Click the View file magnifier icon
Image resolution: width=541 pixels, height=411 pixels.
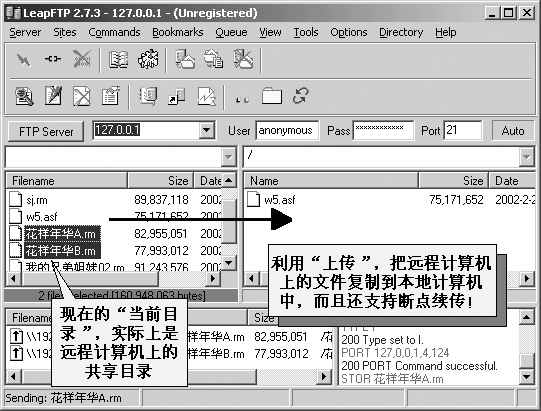(24, 96)
